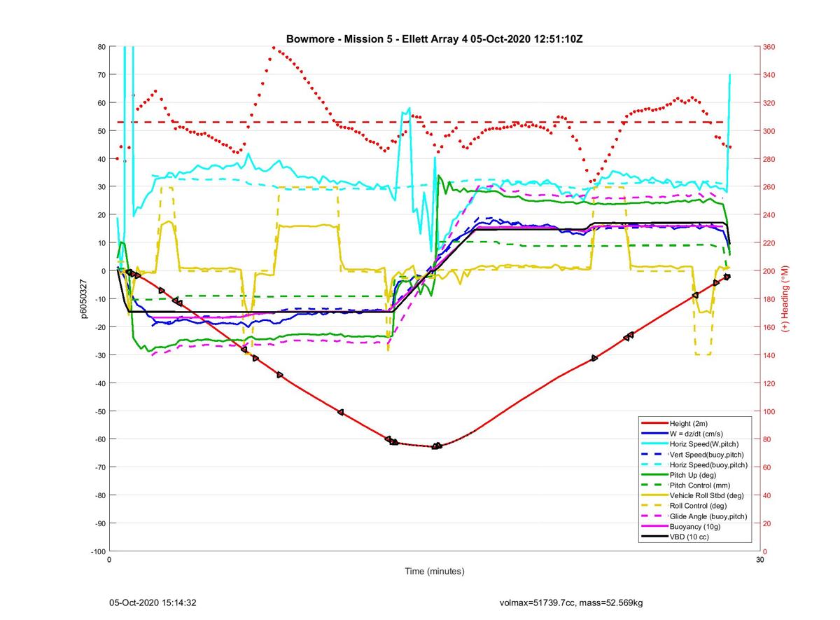Click the "30" tick on the time axis
Viewport: 840px width, 620px height.
coord(759,560)
